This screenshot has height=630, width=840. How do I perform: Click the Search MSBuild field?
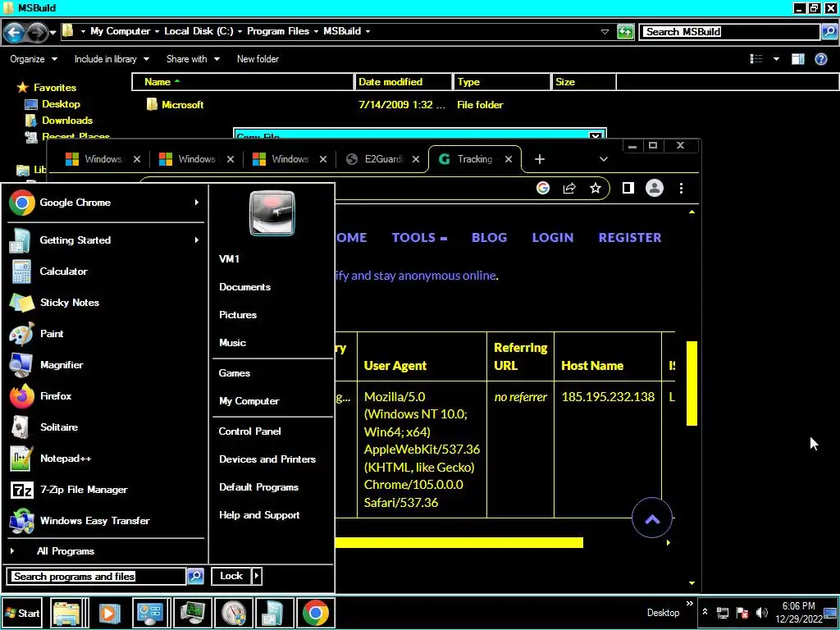pyautogui.click(x=731, y=32)
